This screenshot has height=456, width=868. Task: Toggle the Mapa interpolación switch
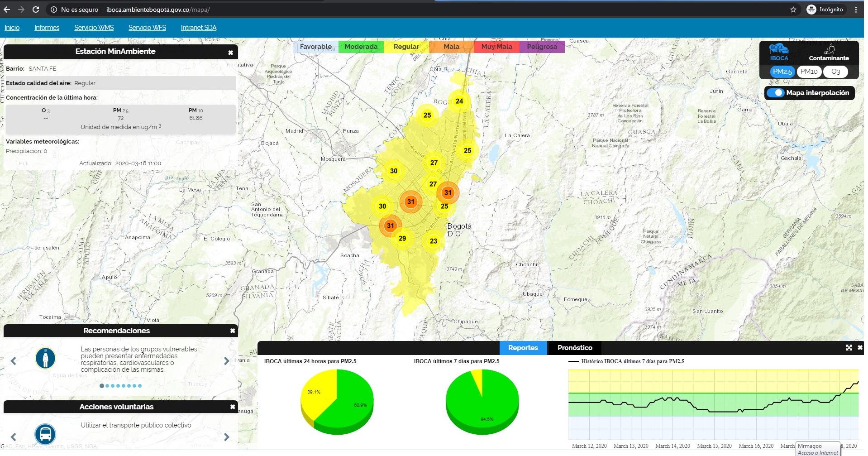776,92
